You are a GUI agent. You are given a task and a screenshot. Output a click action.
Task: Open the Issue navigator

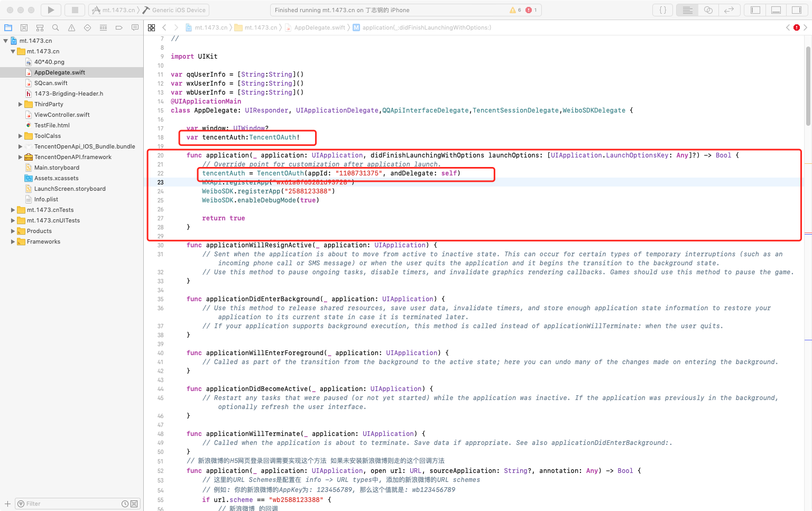tap(71, 27)
